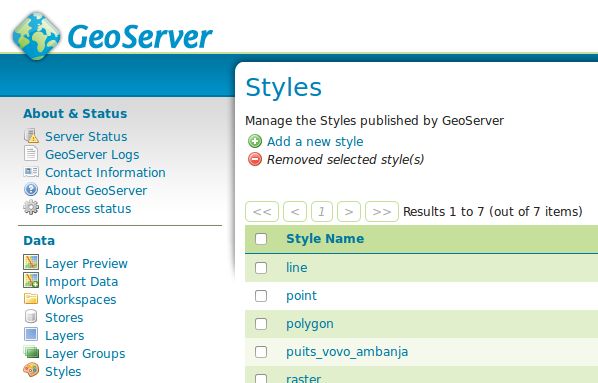Click the About GeoServer help icon
This screenshot has width=598, height=383.
click(x=31, y=190)
